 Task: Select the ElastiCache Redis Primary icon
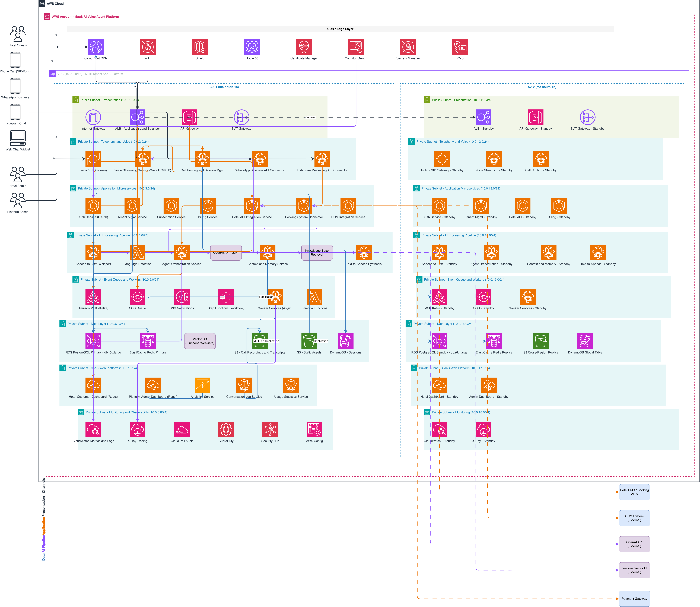point(148,341)
